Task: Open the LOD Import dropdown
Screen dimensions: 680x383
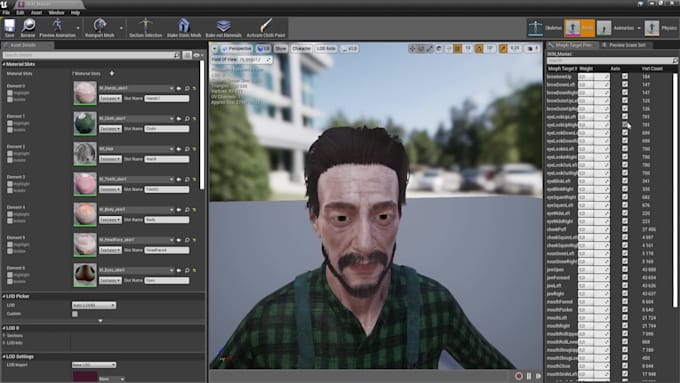Action: coord(94,365)
